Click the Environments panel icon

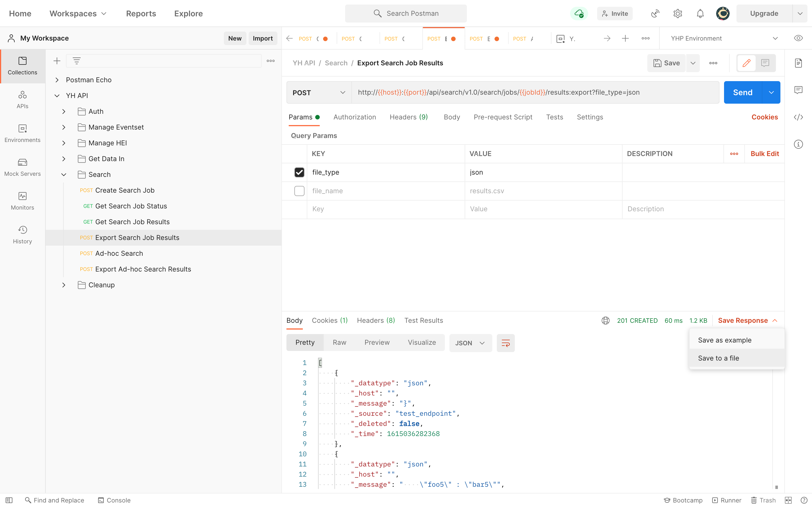(x=22, y=133)
